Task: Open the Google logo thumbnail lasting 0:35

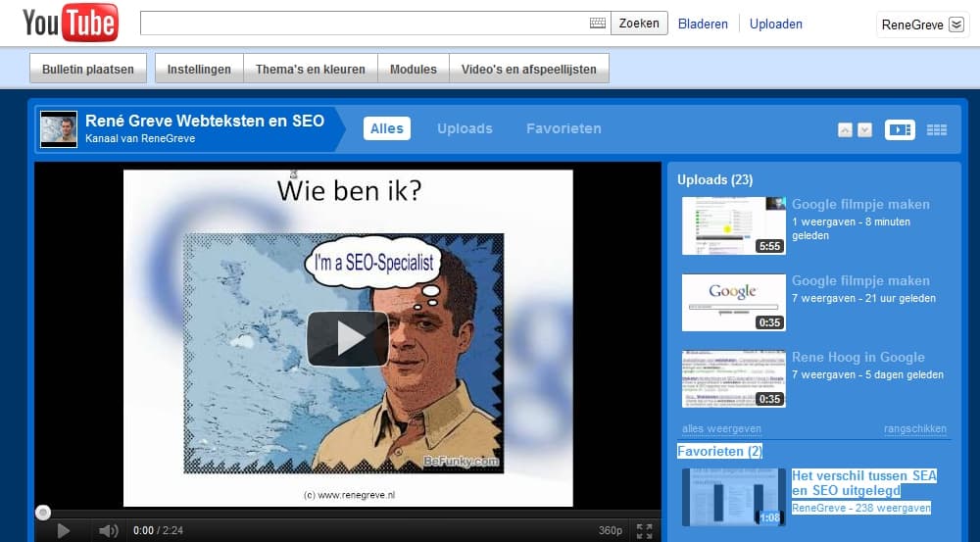Action: (x=734, y=303)
